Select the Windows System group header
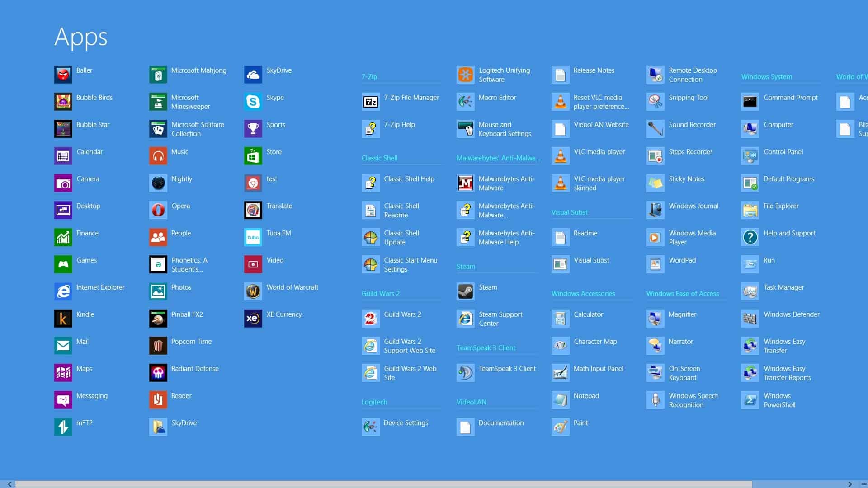Image resolution: width=868 pixels, height=488 pixels. (767, 77)
